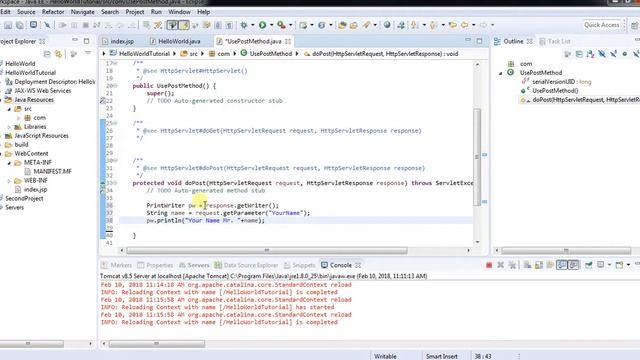The height and width of the screenshot is (360, 640).
Task: Switch to the index.jsp editor tab
Action: (118, 41)
